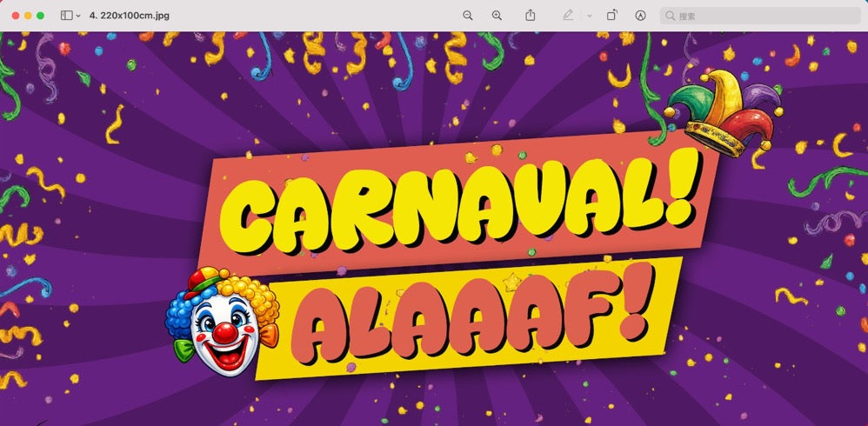The image size is (868, 426).
Task: Expand the highlight pen options dropdown arrow
Action: tap(589, 16)
